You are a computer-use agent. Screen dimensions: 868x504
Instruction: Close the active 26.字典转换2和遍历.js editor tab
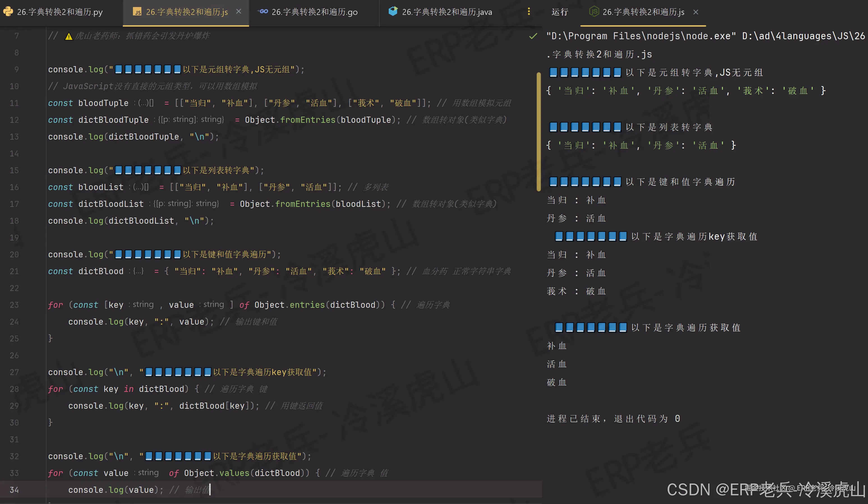point(239,11)
